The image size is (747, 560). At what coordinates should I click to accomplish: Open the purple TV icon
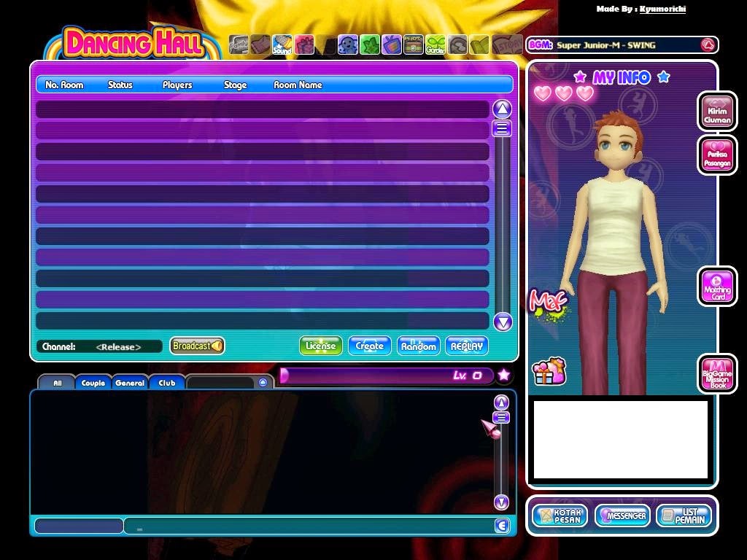392,44
